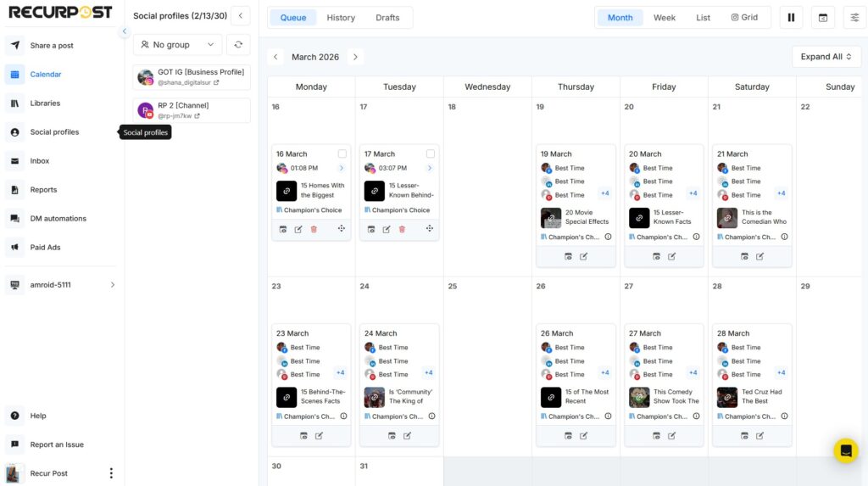868x486 pixels.
Task: Pause the queue with pause icon
Action: pyautogui.click(x=791, y=18)
